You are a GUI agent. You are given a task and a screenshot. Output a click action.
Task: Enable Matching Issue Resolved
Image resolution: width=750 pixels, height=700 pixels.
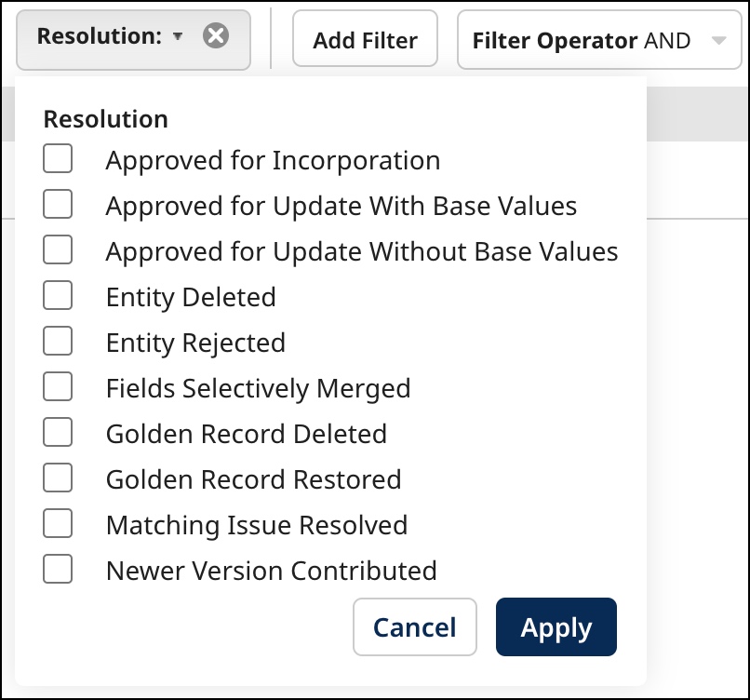pyautogui.click(x=57, y=524)
